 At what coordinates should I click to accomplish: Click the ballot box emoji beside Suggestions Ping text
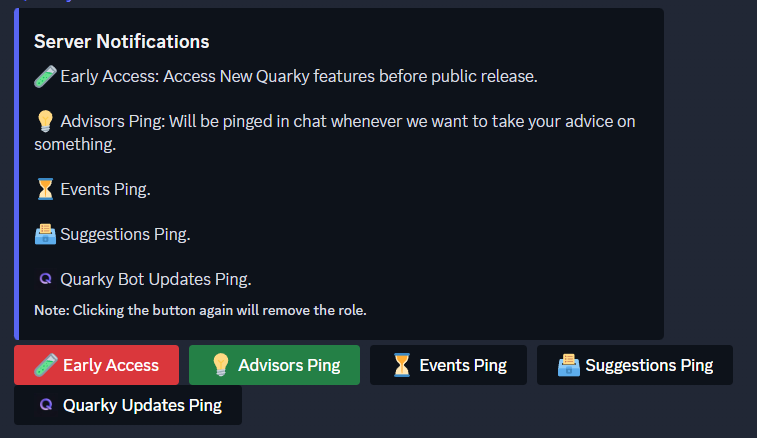[x=45, y=234]
